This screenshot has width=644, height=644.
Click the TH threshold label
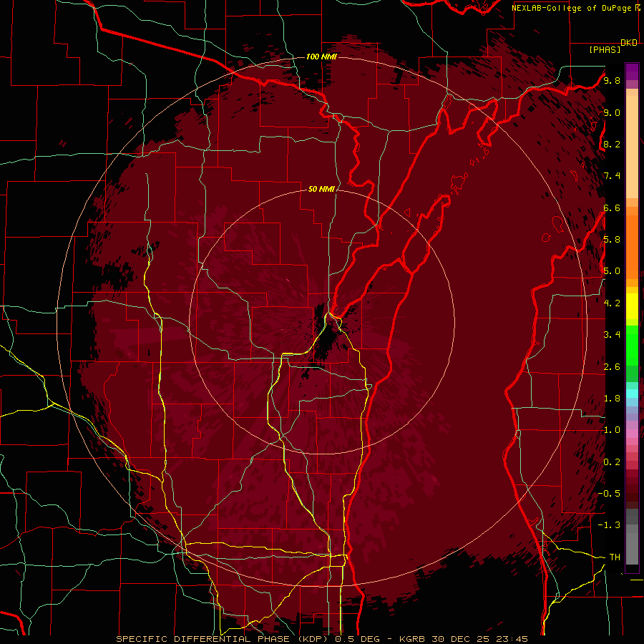click(615, 557)
